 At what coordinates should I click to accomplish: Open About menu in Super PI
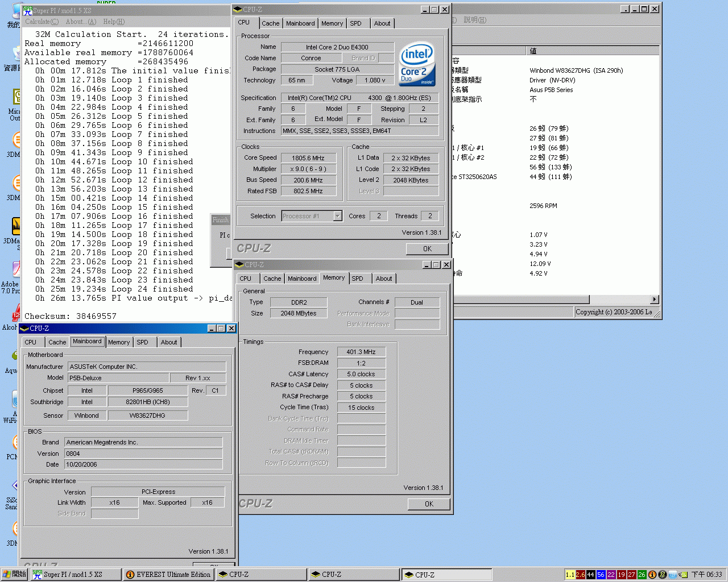(81, 22)
